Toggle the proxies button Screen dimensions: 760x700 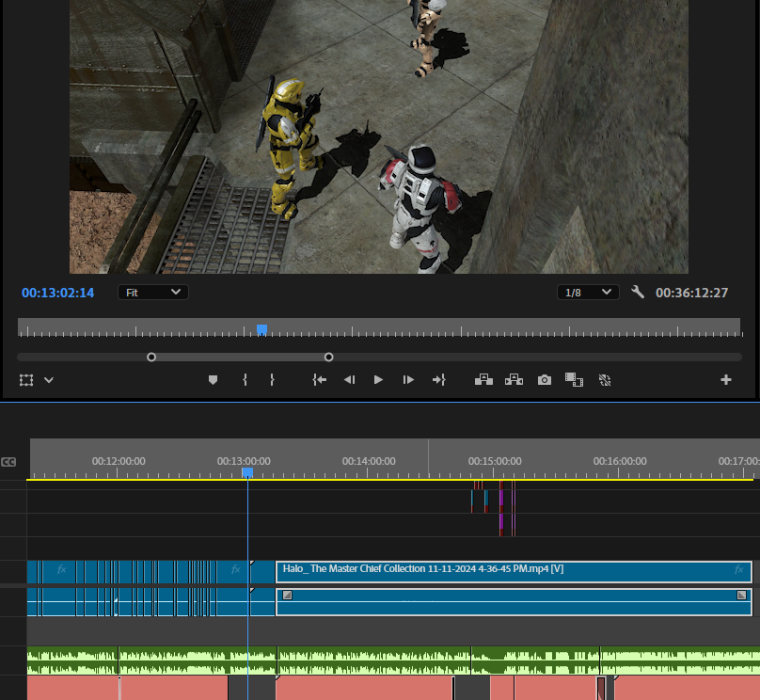(605, 380)
